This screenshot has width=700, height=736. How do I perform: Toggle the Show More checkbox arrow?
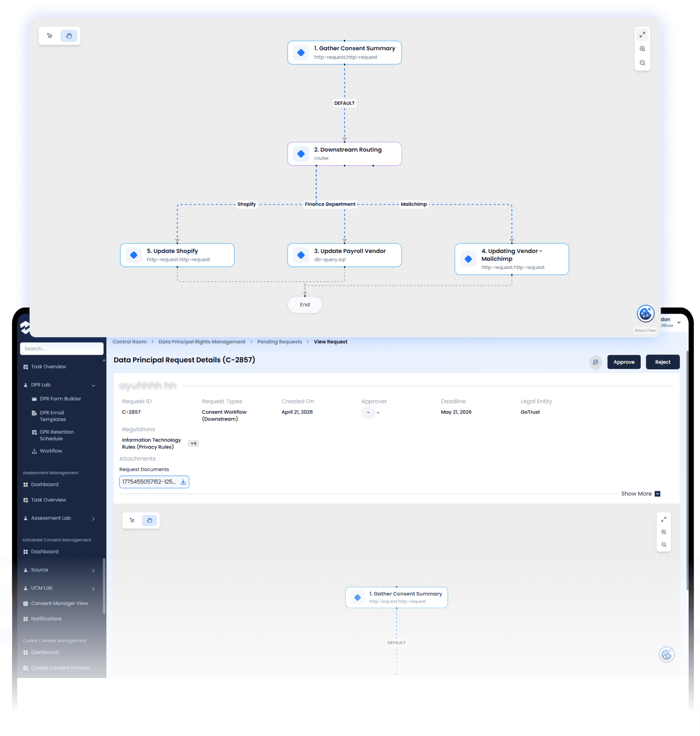[x=658, y=494]
